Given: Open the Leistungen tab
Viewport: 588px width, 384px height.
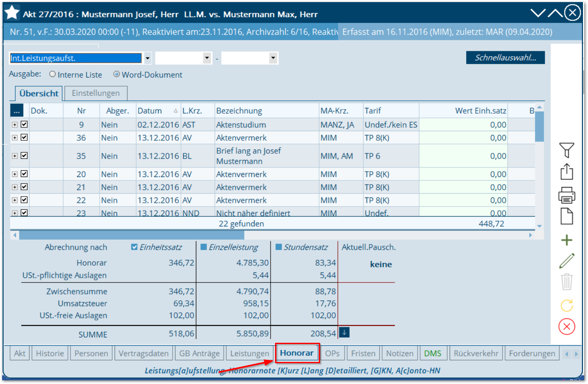Looking at the screenshot, I should pyautogui.click(x=250, y=353).
